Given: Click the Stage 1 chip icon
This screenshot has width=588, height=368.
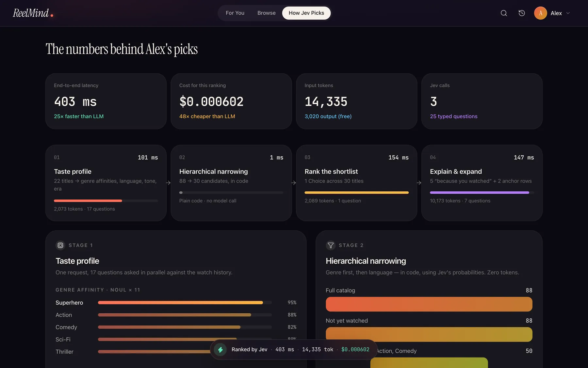Looking at the screenshot, I should (60, 245).
